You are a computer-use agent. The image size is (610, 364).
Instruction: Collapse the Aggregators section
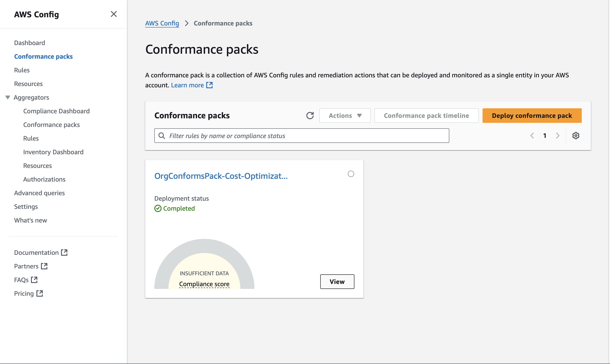pos(8,97)
